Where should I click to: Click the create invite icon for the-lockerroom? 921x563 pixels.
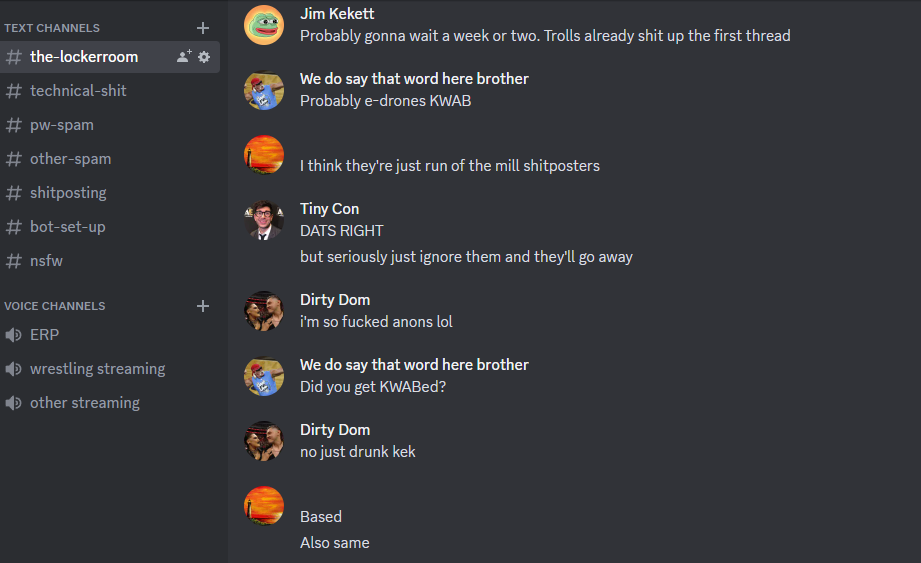click(184, 56)
